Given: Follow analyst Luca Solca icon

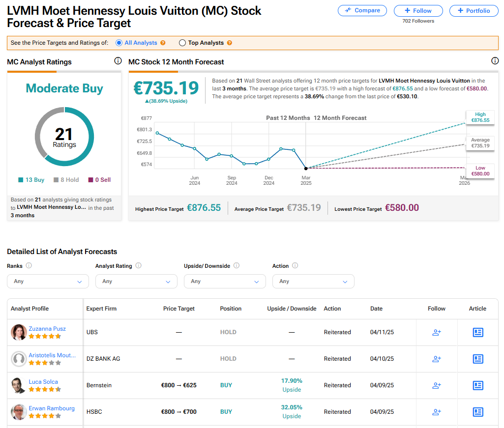Looking at the screenshot, I should point(437,385).
